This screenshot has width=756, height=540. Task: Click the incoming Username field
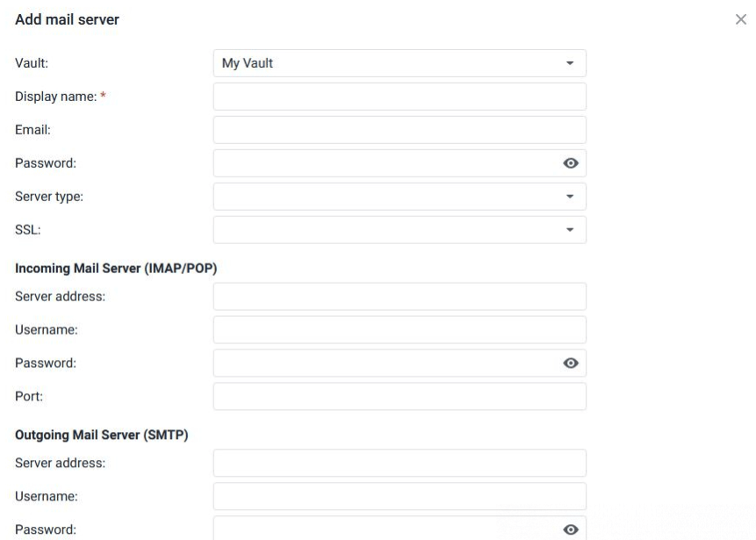click(x=399, y=330)
